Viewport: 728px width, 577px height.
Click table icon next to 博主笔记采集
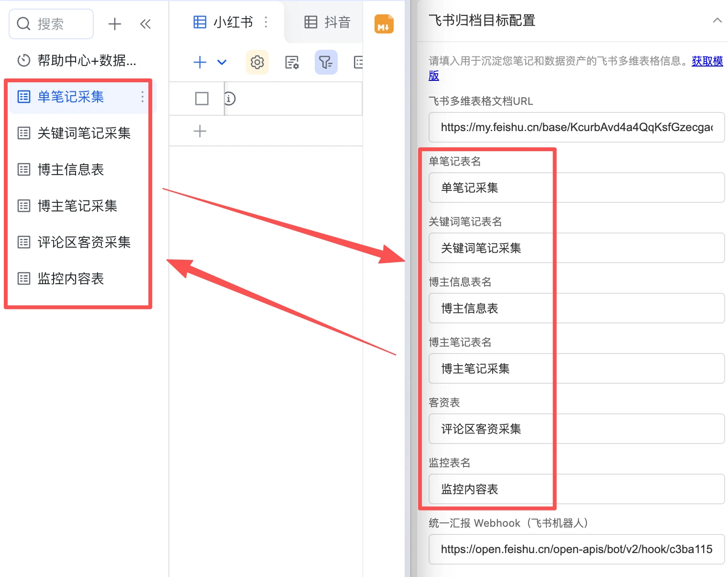click(24, 206)
